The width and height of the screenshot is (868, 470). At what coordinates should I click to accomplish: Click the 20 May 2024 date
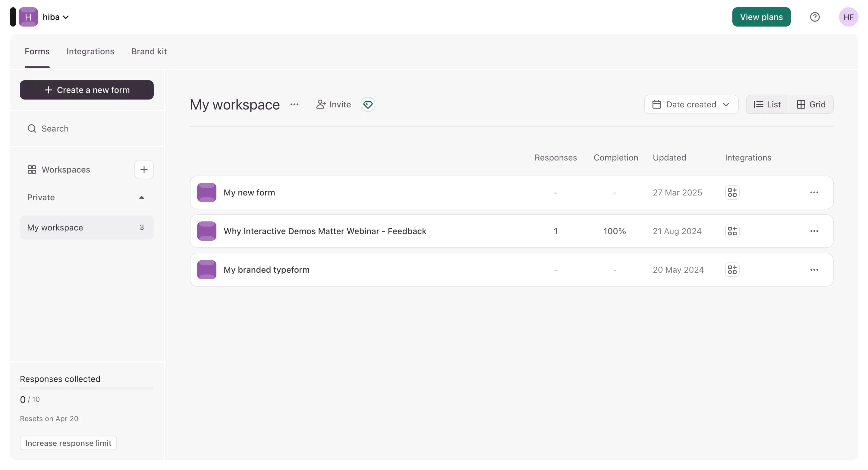tap(678, 270)
